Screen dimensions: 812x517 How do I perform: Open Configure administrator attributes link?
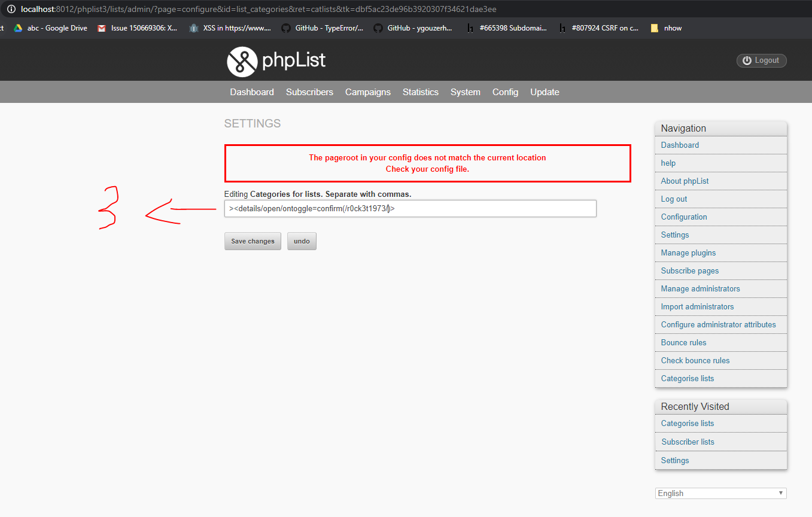click(718, 324)
